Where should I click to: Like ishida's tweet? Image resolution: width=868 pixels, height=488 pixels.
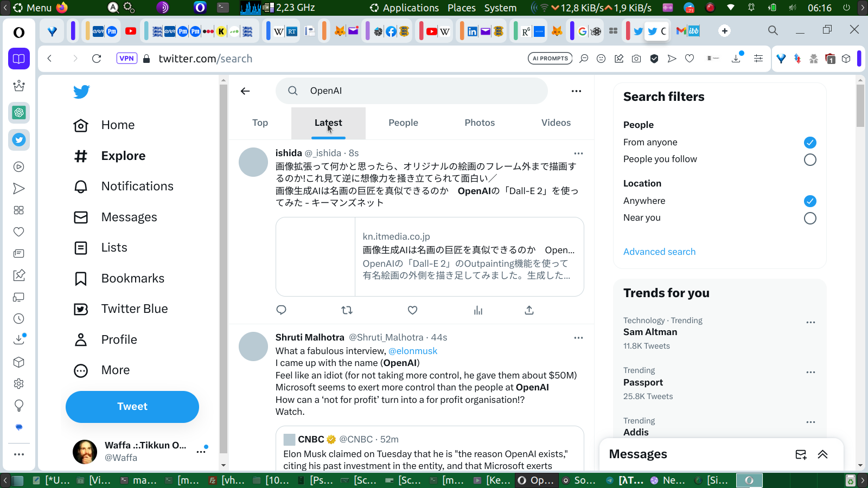pyautogui.click(x=412, y=310)
